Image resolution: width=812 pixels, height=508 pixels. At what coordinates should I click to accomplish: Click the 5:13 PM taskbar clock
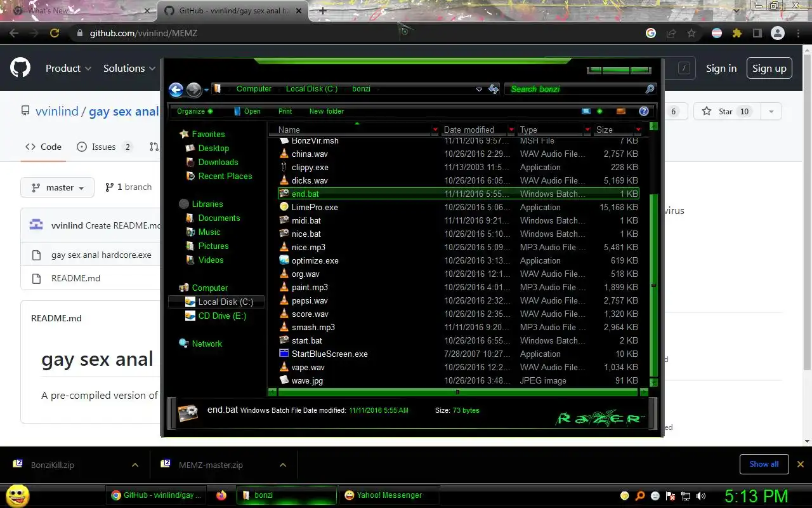pyautogui.click(x=756, y=496)
